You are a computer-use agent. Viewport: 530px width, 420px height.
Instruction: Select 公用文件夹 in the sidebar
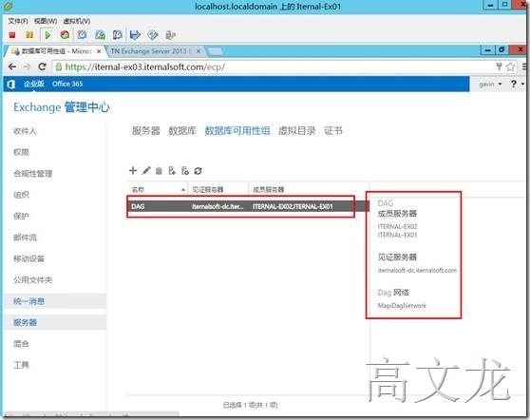[x=33, y=280]
